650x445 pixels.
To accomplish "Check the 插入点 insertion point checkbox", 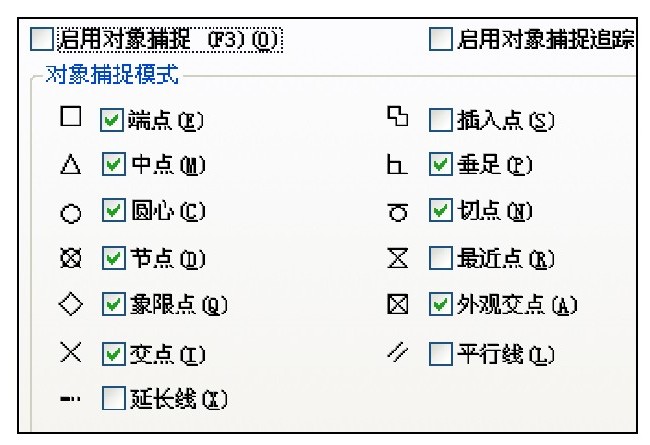I will 440,119.
